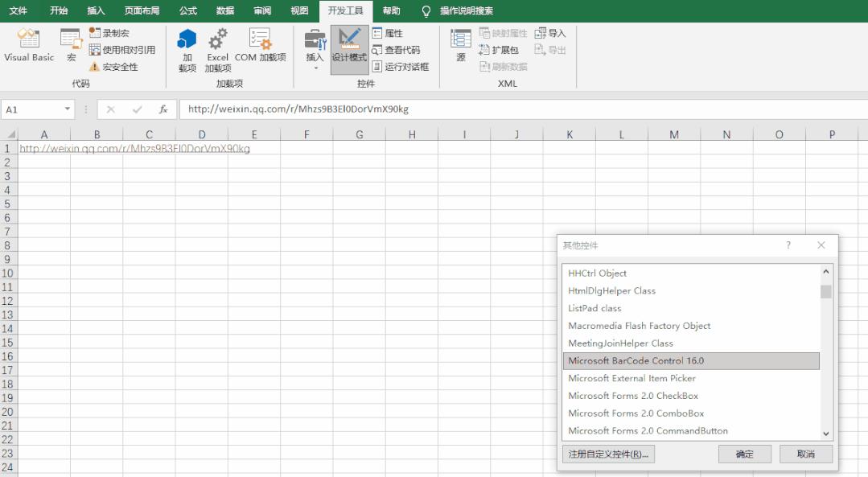This screenshot has height=477, width=868.
Task: Open Excel 加载项 add-ins dialog
Action: click(217, 51)
